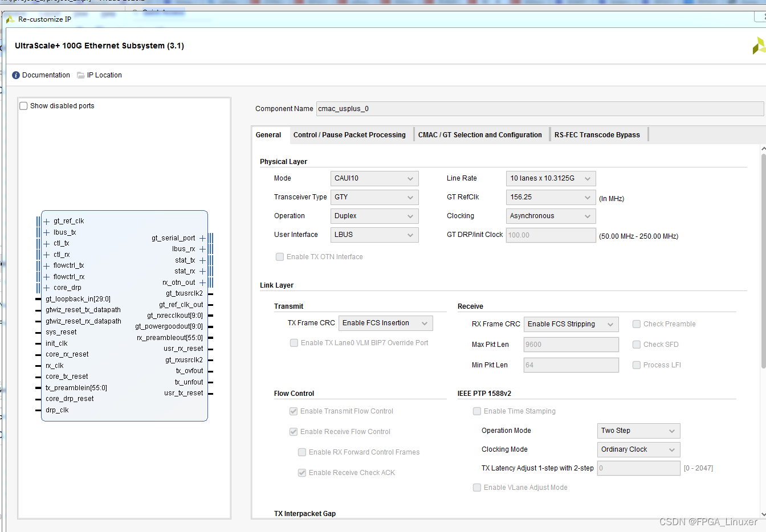Click the tx_preamblein[55:0] port label

[76, 388]
